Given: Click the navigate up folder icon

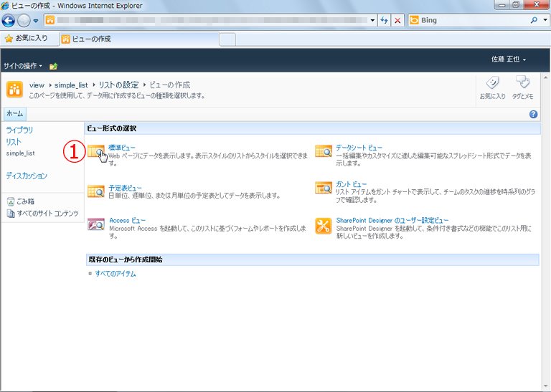Looking at the screenshot, I should click(x=53, y=66).
